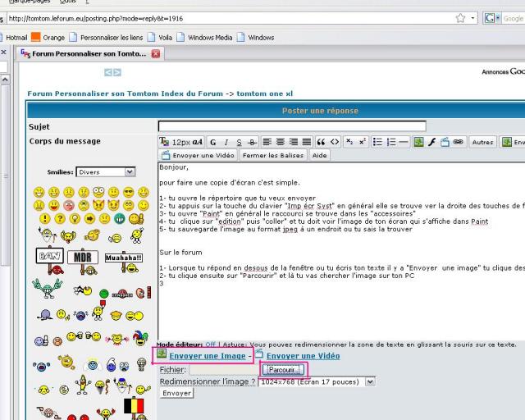The image size is (525, 420).
Task: Insert the exclamation mark smiley
Action: click(x=44, y=219)
